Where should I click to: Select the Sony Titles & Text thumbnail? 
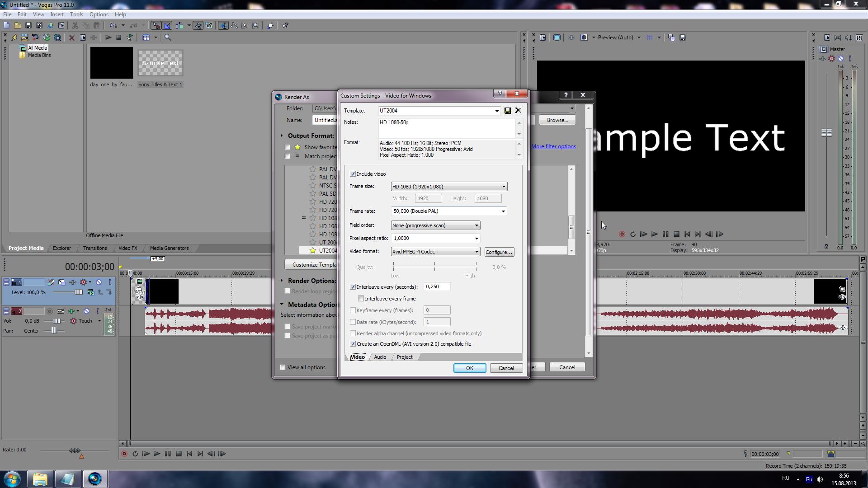(160, 63)
